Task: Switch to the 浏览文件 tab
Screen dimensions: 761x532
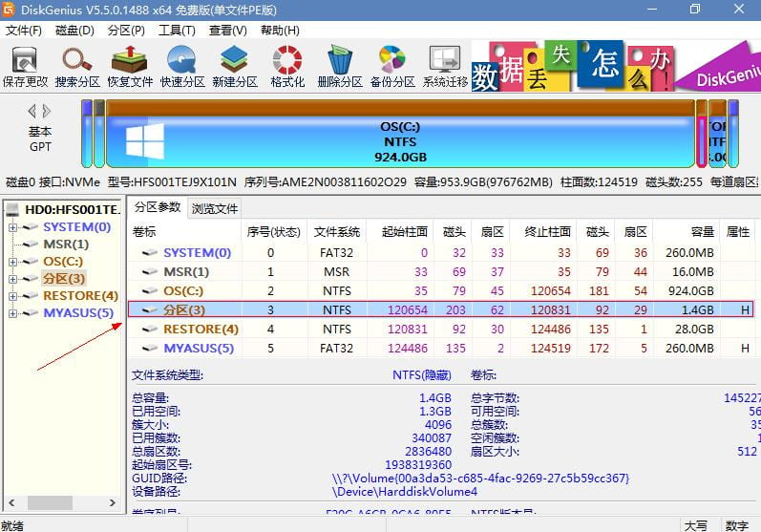Action: pos(215,209)
